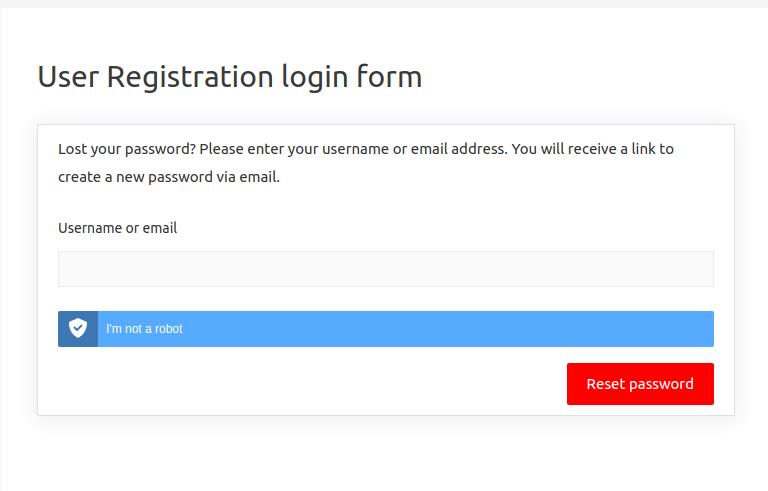Click the "Username or email" field label
This screenshot has width=768, height=491.
pos(117,228)
